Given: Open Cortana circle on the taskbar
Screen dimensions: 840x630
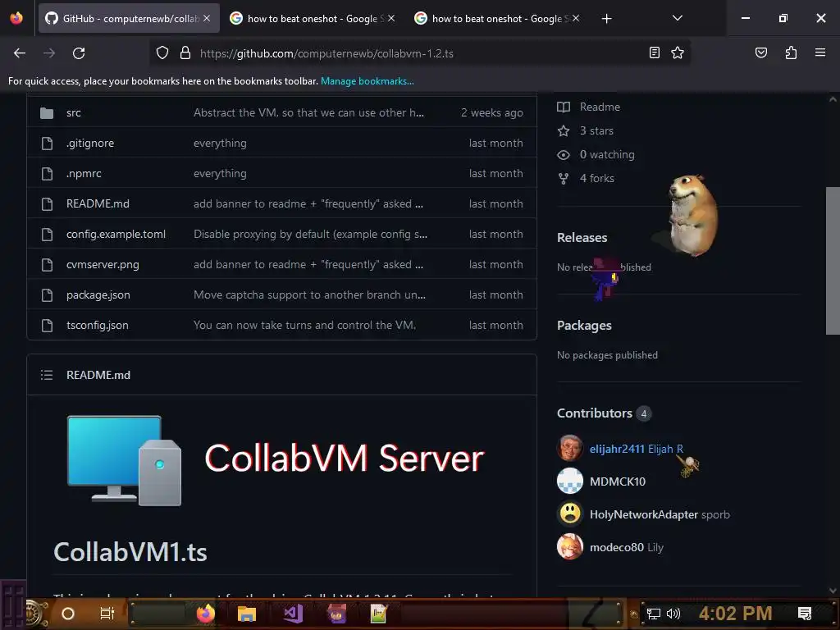Looking at the screenshot, I should [x=68, y=614].
